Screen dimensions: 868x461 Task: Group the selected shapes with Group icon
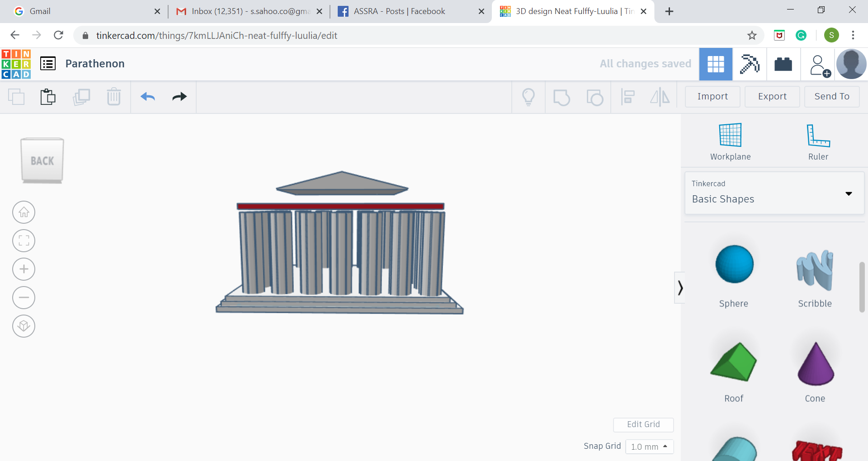pos(561,97)
